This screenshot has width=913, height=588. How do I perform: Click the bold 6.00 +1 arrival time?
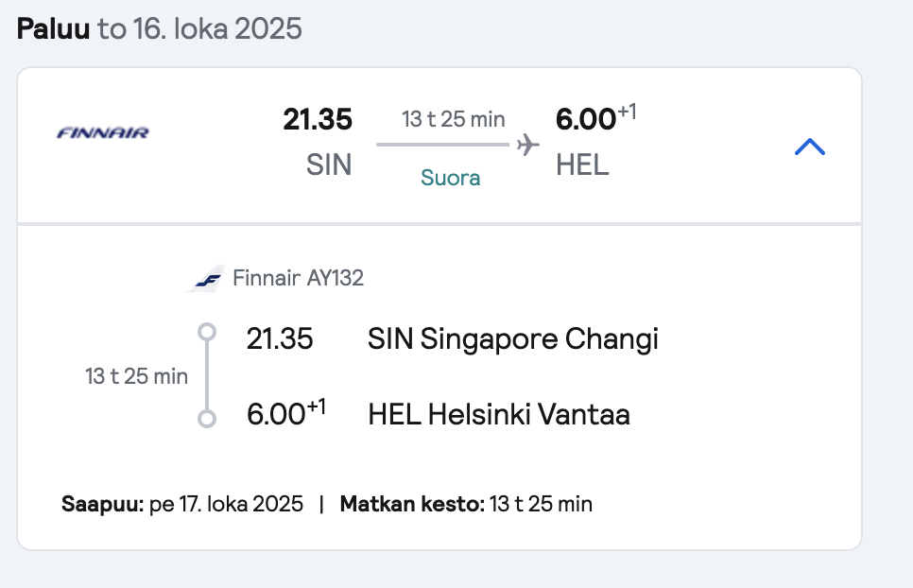coord(595,117)
